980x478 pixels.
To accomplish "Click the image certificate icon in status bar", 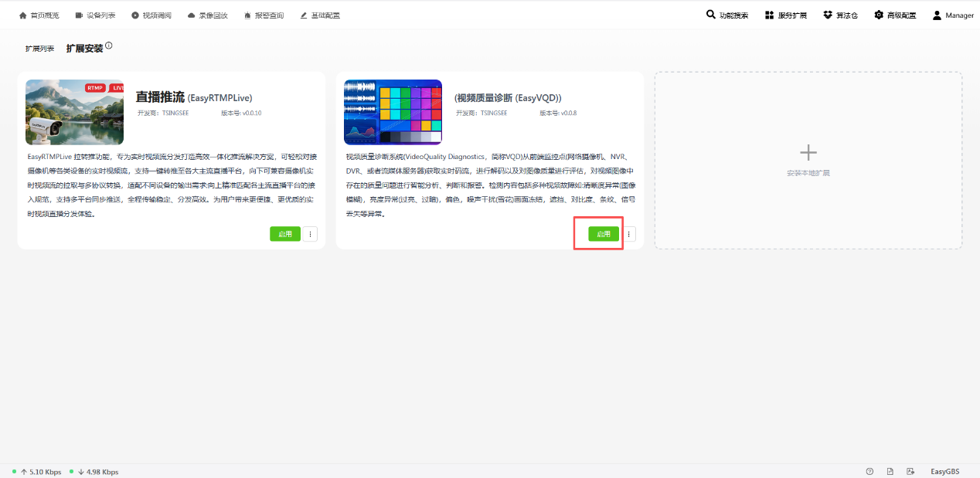I will point(910,471).
